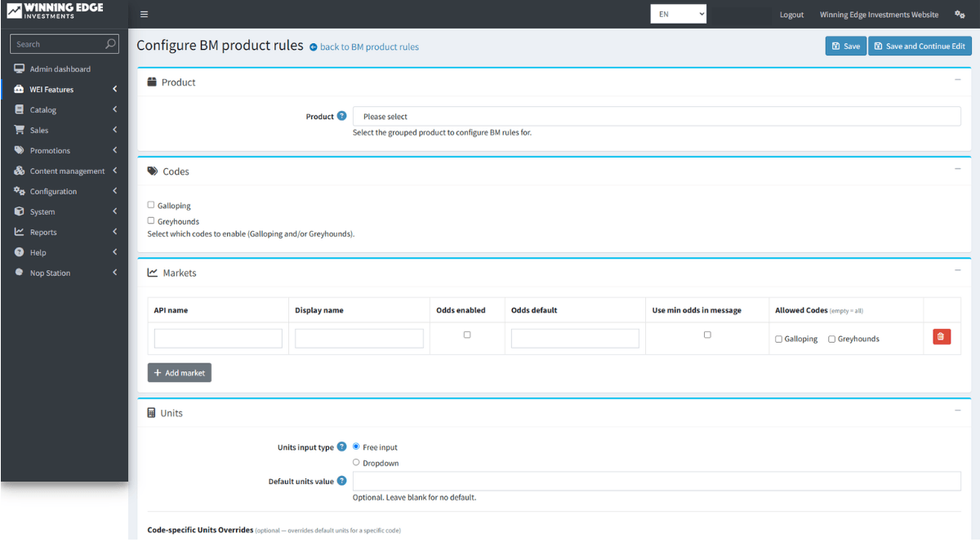980x551 pixels.
Task: Select the Dropdown radio button
Action: pyautogui.click(x=356, y=462)
